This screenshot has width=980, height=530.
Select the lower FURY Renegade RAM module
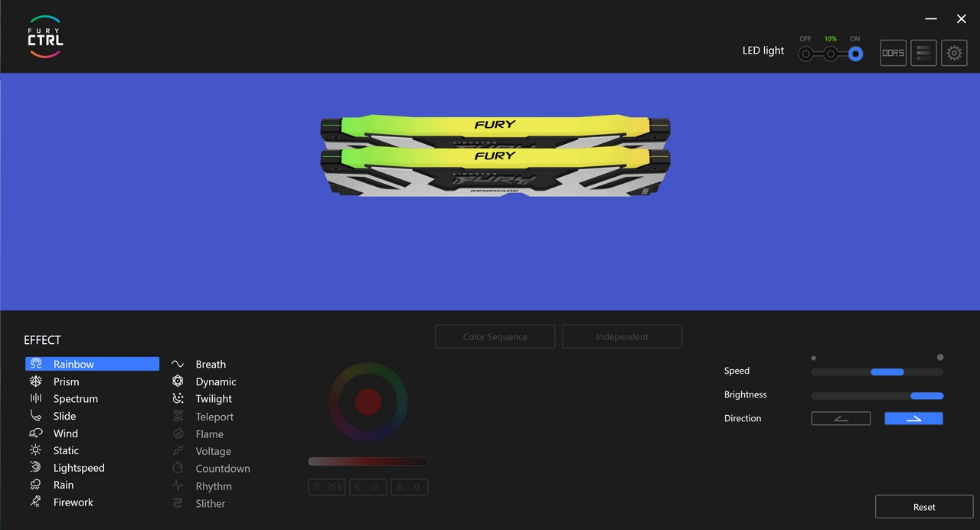(x=495, y=173)
